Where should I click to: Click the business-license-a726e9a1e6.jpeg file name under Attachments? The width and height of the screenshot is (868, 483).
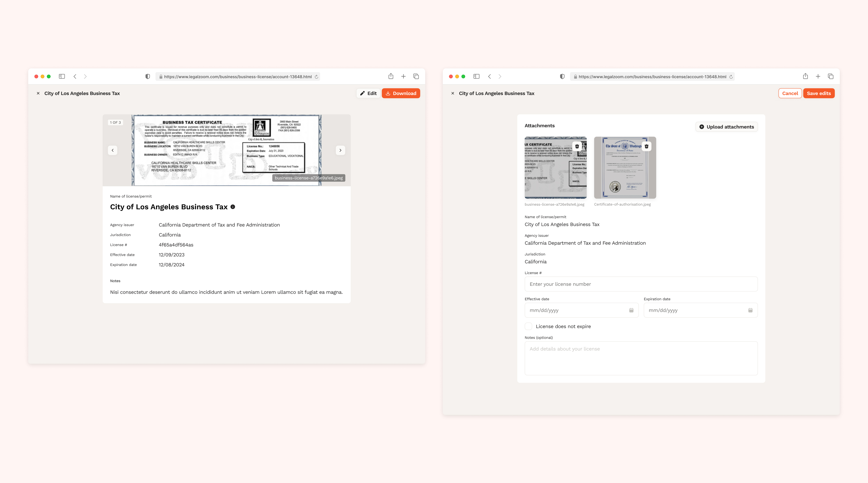(x=554, y=204)
